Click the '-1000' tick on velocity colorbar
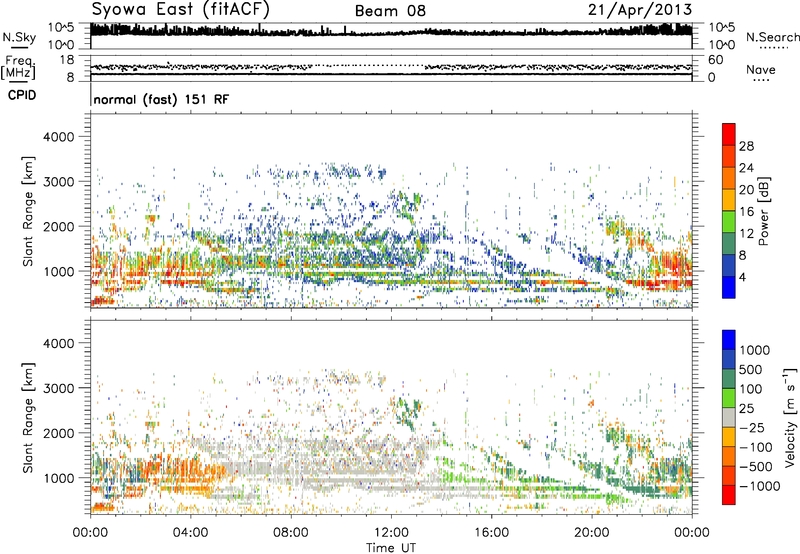This screenshot has height=554, width=800. 759,486
